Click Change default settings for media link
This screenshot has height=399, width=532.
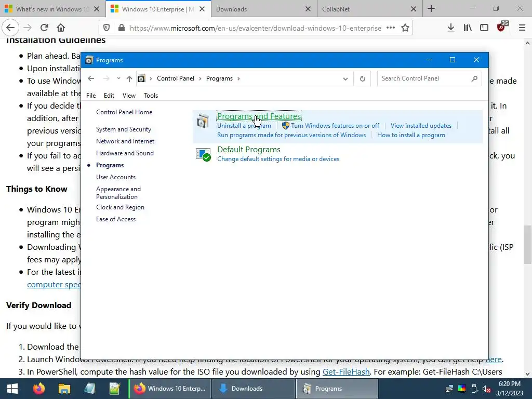tap(278, 159)
